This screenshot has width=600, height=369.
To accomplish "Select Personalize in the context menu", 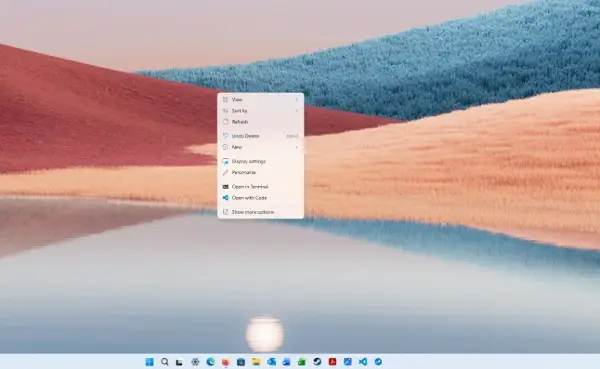I will [x=261, y=172].
